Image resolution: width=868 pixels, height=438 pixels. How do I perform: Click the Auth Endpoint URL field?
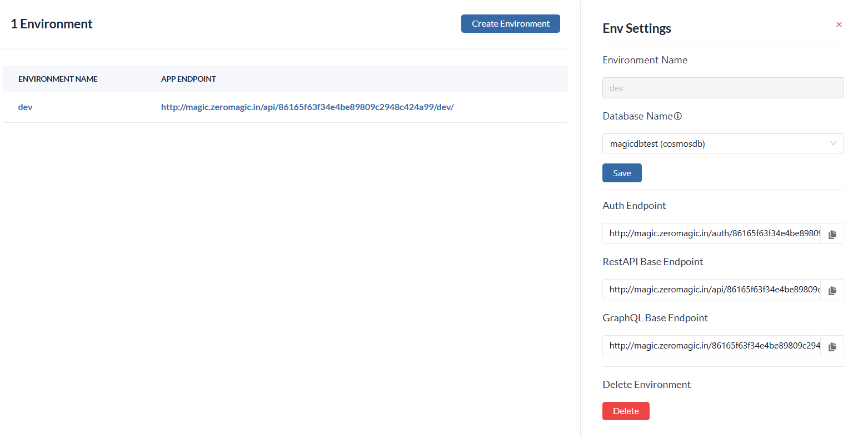pyautogui.click(x=711, y=233)
